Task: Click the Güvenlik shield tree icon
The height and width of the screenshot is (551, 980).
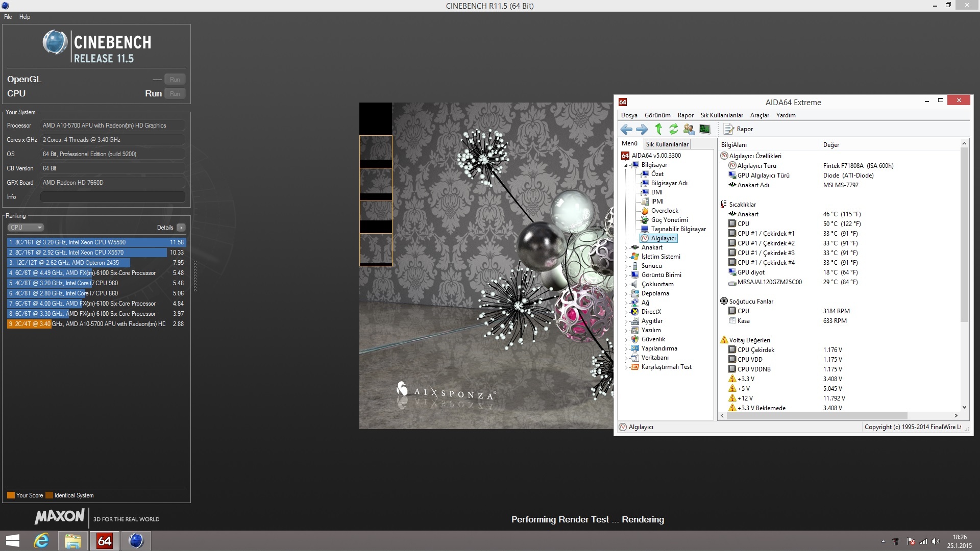Action: 635,339
